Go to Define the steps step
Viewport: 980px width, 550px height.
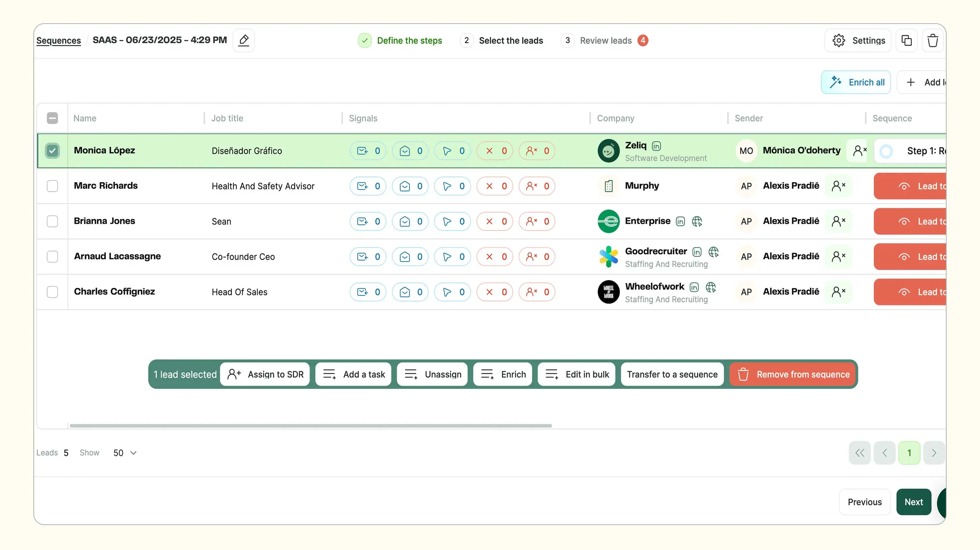(x=400, y=40)
